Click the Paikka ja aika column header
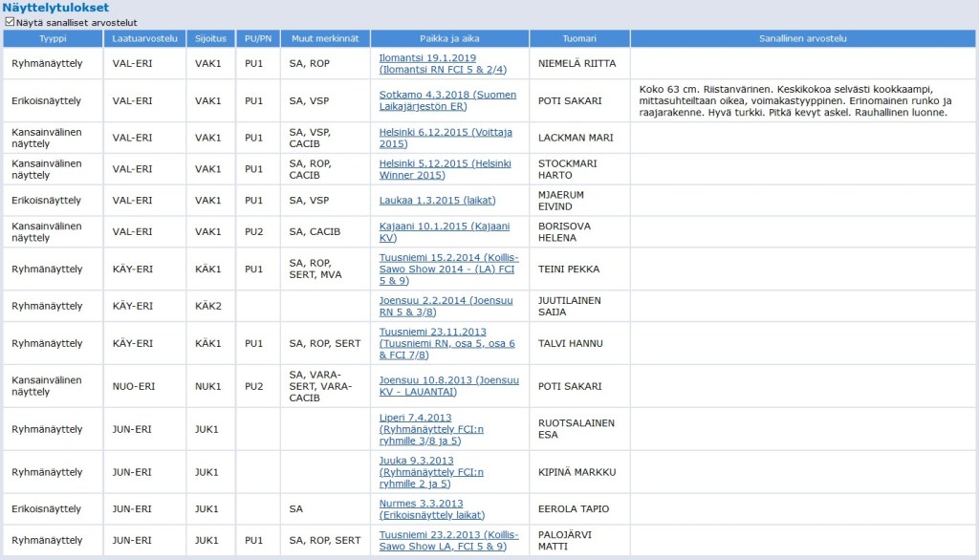Screen dimensions: 979x560 pos(449,38)
